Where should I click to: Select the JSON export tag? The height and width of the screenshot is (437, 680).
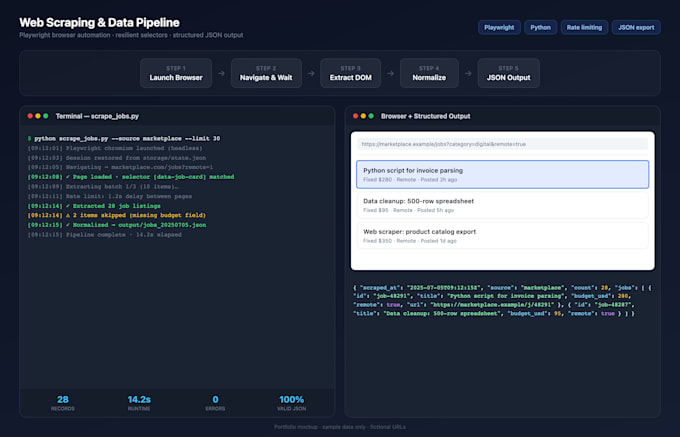pos(636,27)
